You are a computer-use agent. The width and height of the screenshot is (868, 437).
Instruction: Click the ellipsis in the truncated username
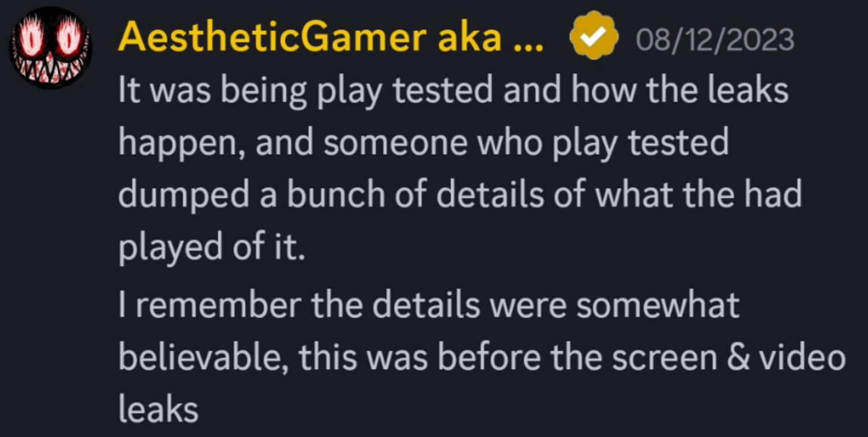528,39
